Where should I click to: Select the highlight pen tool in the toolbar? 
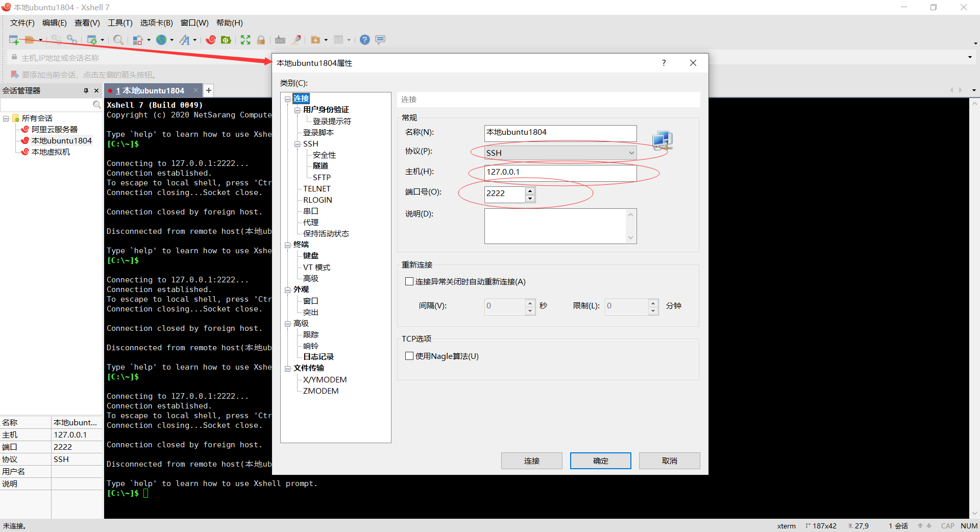(296, 40)
